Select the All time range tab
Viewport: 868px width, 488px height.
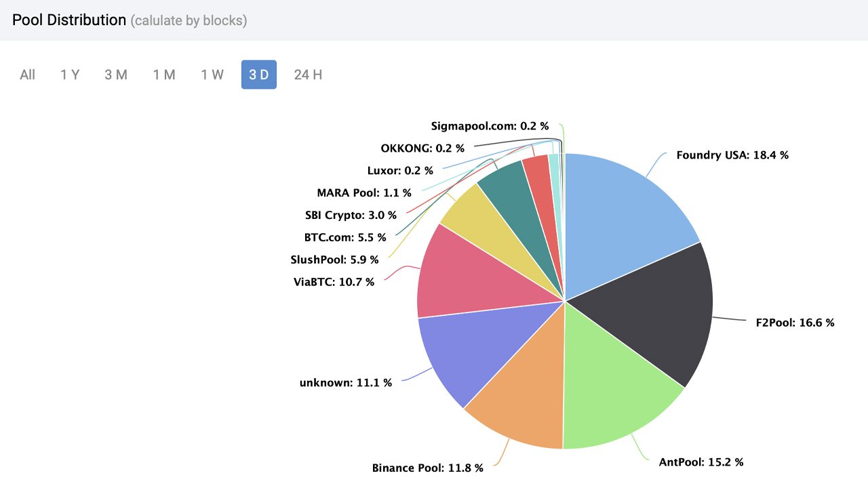[28, 75]
